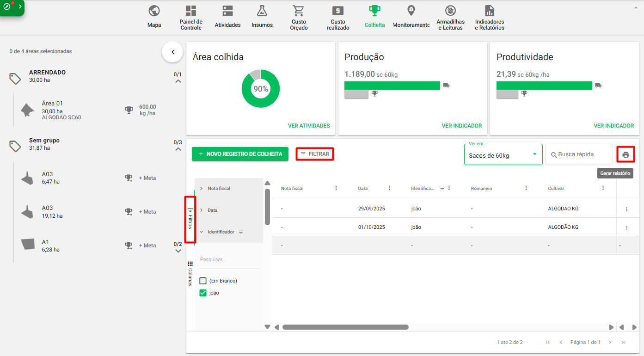Click the horizontal table scrollbar
The image size is (644, 356).
345,327
